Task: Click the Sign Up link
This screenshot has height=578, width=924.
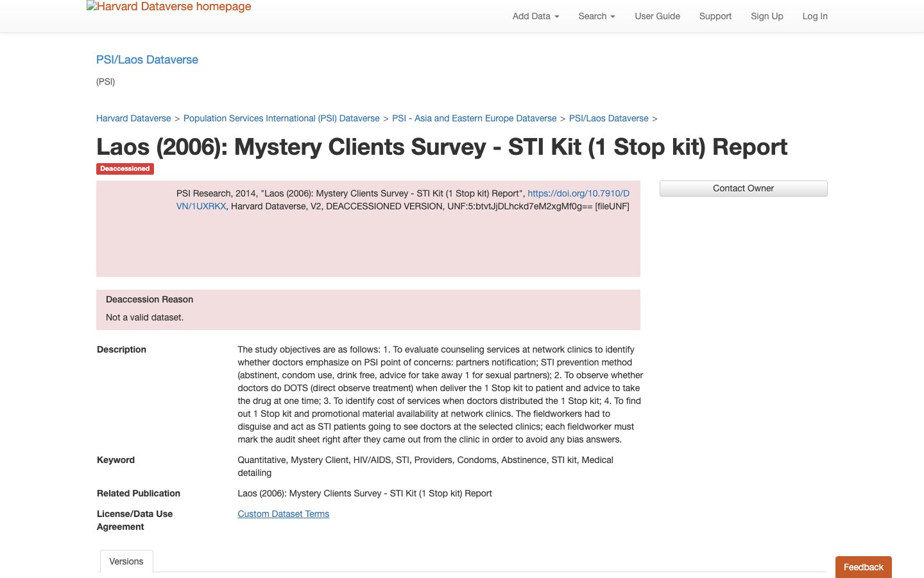Action: point(767,16)
